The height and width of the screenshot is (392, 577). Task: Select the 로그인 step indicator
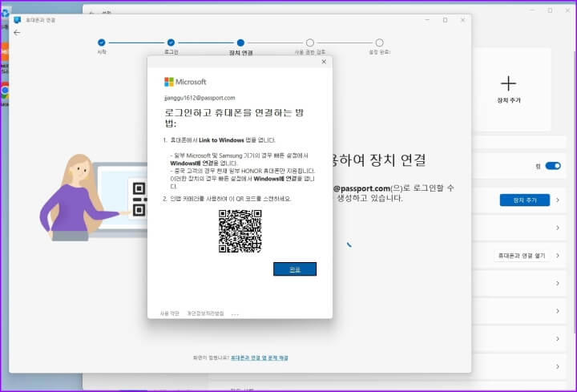click(171, 42)
